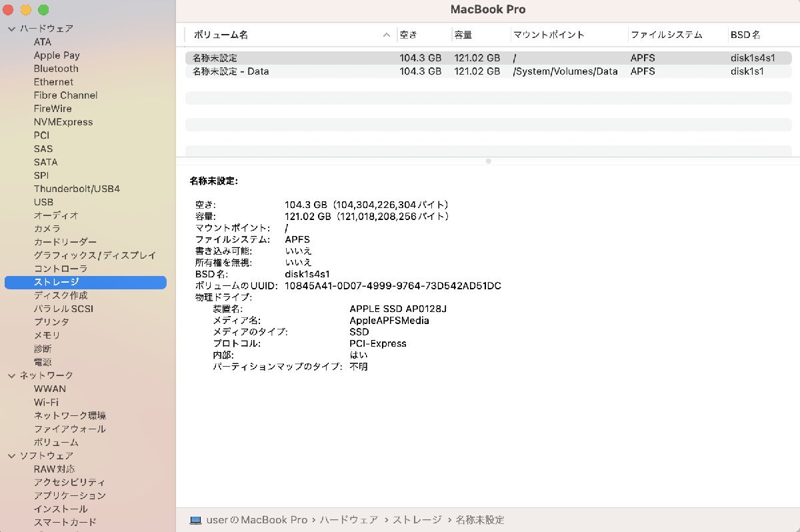Sort table by ボリューム名 sort arrow
This screenshot has width=800, height=532.
tap(387, 35)
